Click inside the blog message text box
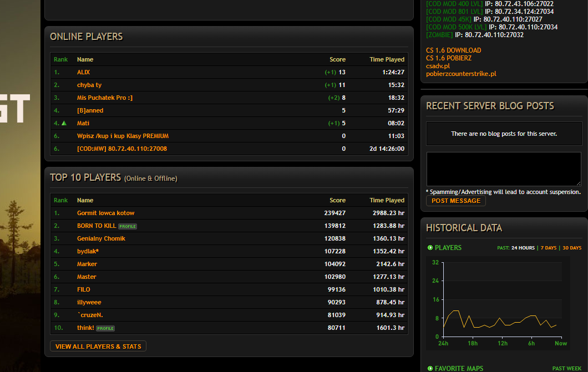This screenshot has width=588, height=372. tap(504, 169)
